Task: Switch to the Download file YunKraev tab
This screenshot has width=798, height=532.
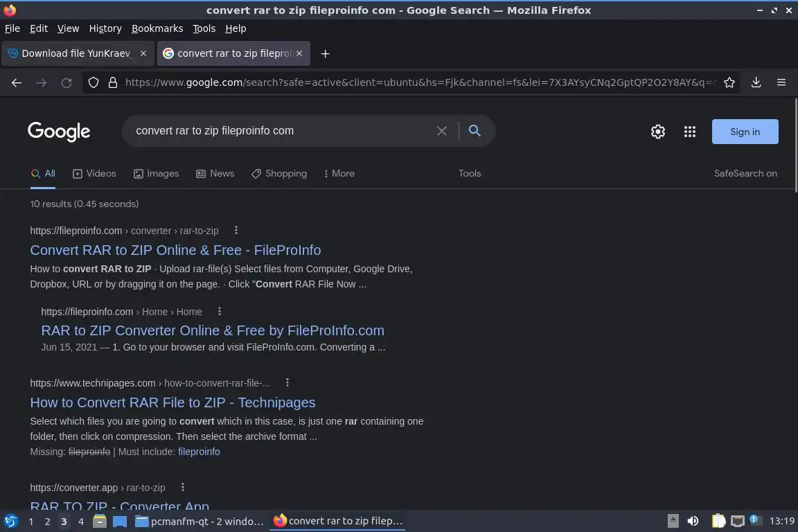Action: point(78,53)
